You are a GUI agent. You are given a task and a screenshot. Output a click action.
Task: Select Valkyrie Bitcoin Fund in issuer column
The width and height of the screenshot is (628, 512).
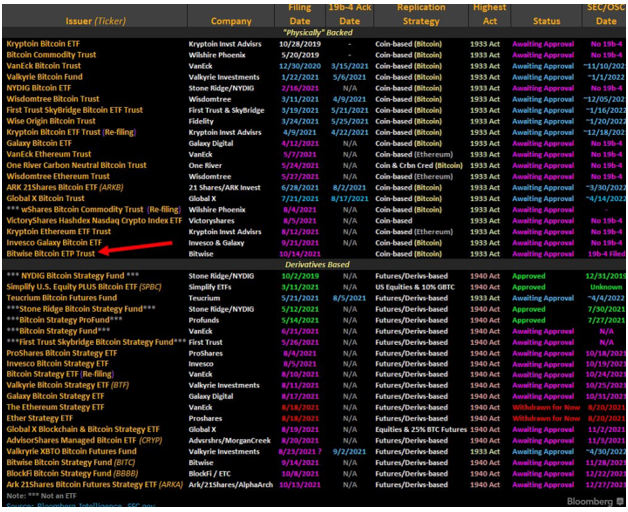pos(44,77)
